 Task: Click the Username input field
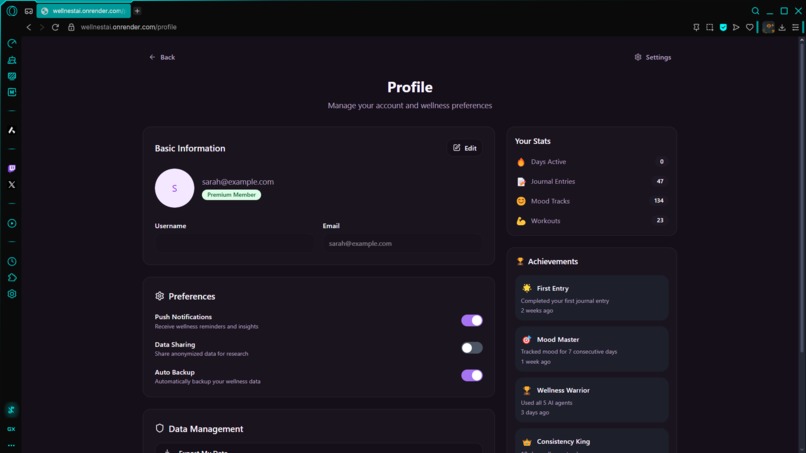point(233,243)
